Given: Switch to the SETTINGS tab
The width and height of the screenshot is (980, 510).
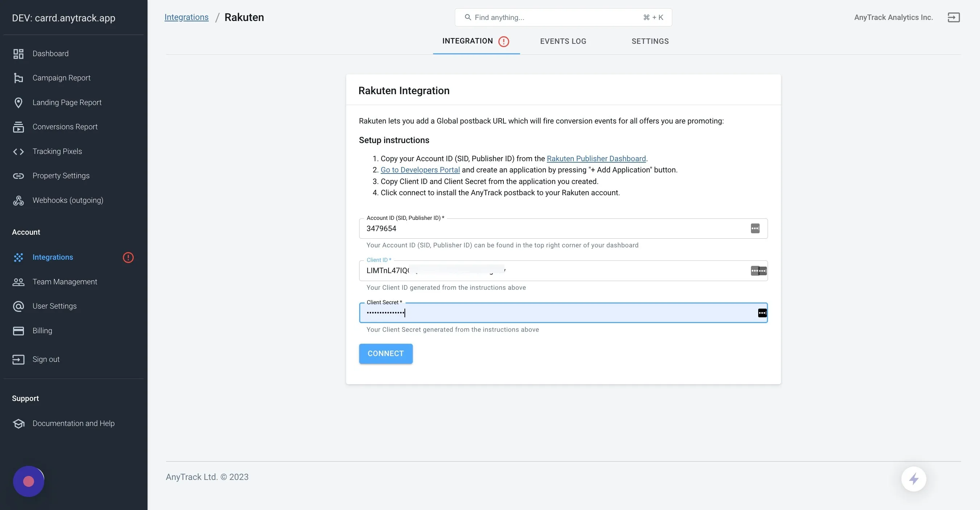Looking at the screenshot, I should 650,41.
